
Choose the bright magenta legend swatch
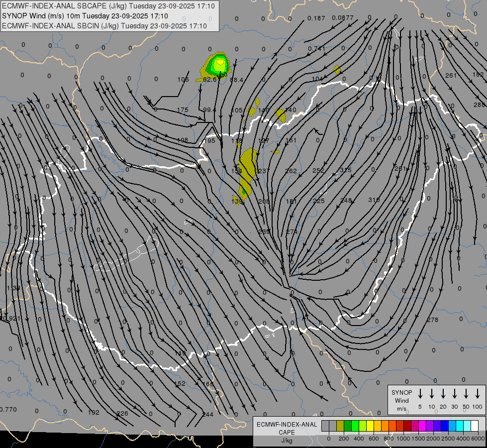422,426
